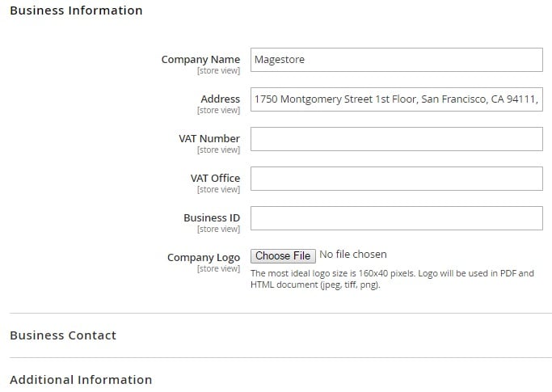Image resolution: width=552 pixels, height=392 pixels.
Task: Click the VAT Office label
Action: coord(215,178)
